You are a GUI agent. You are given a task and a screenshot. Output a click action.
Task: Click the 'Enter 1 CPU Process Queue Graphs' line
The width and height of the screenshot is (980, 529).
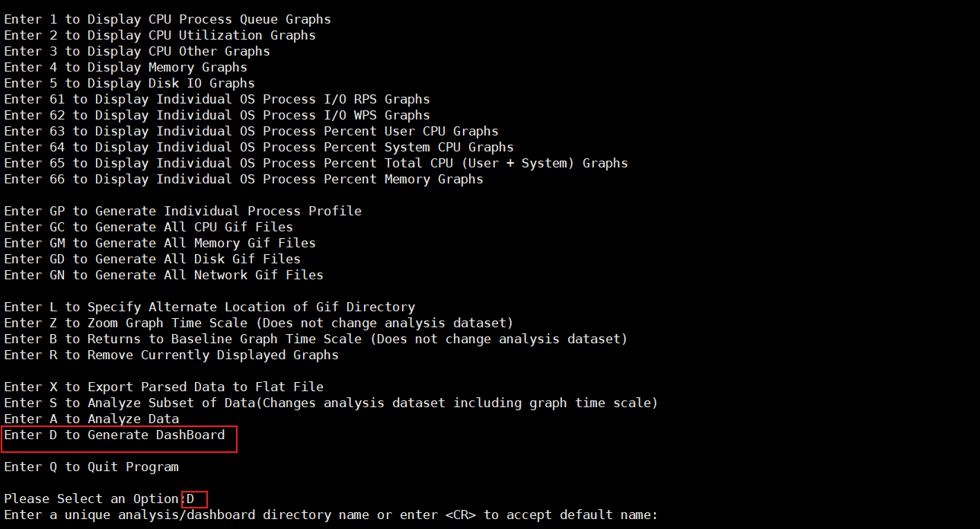(168, 19)
